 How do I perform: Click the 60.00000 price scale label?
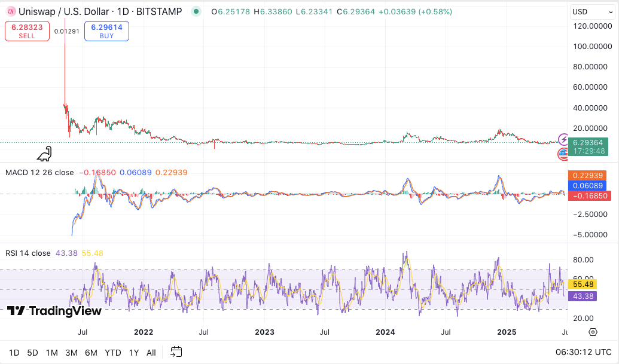click(x=590, y=87)
